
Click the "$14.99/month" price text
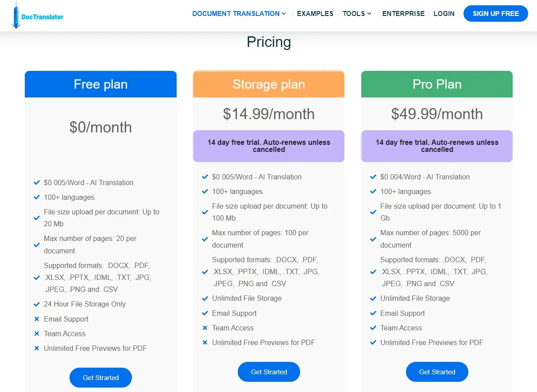pyautogui.click(x=269, y=114)
